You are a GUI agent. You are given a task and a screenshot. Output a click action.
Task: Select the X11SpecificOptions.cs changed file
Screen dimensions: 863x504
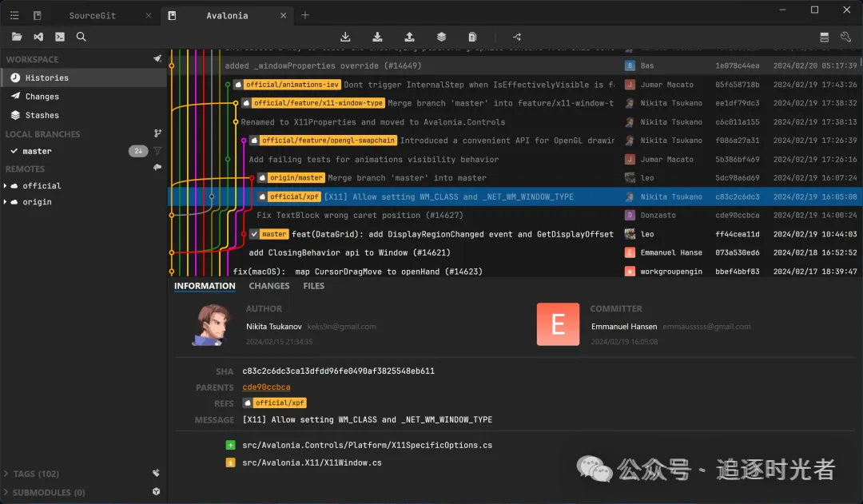point(367,445)
